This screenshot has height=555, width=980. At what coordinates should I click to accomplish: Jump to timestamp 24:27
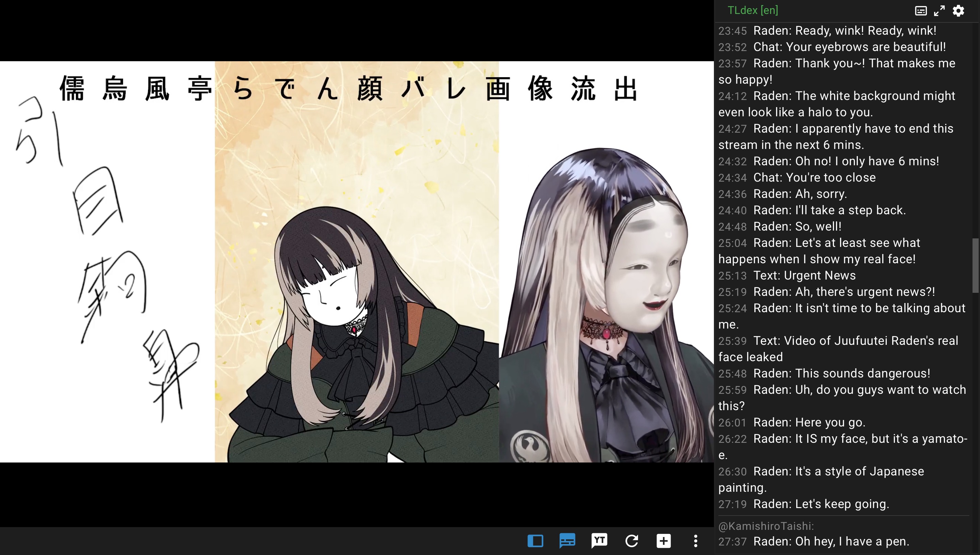[x=732, y=129]
